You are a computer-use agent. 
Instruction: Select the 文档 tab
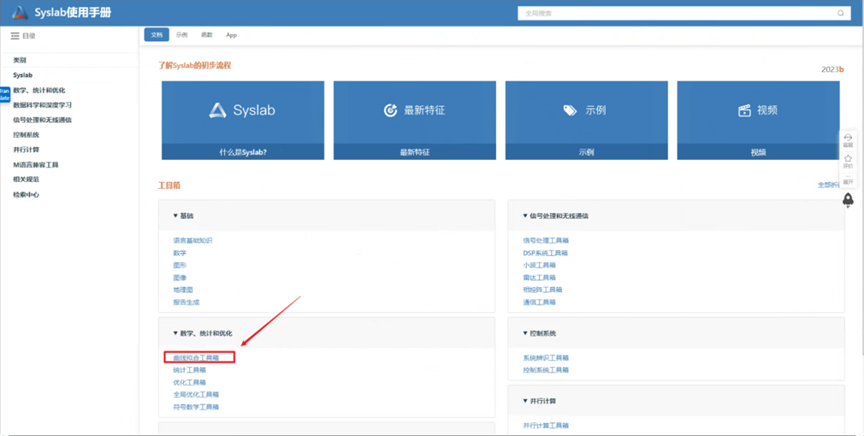click(156, 35)
